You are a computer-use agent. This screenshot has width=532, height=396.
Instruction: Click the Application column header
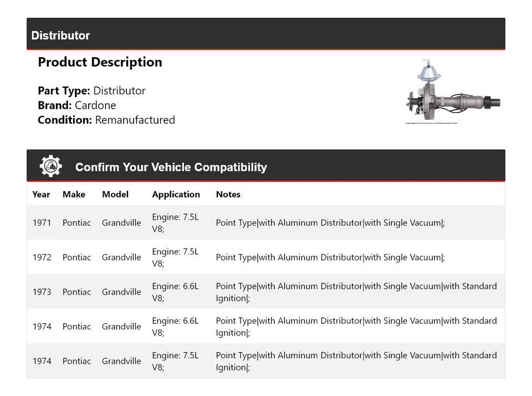click(x=176, y=195)
